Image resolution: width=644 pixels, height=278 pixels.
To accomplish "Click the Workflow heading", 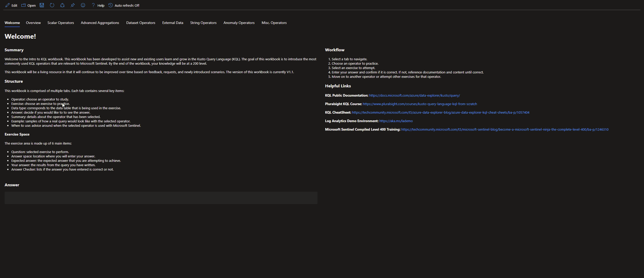I will coord(334,50).
